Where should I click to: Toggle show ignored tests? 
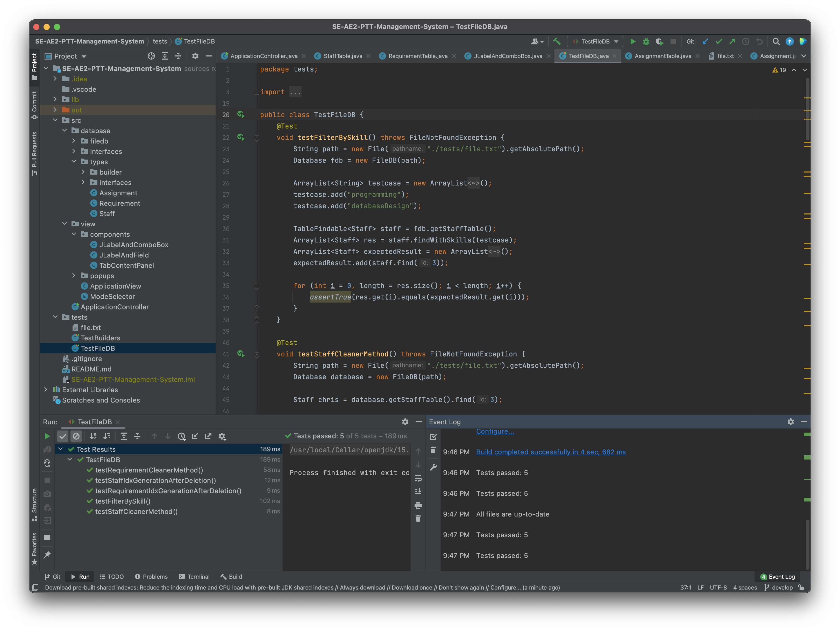(x=76, y=436)
